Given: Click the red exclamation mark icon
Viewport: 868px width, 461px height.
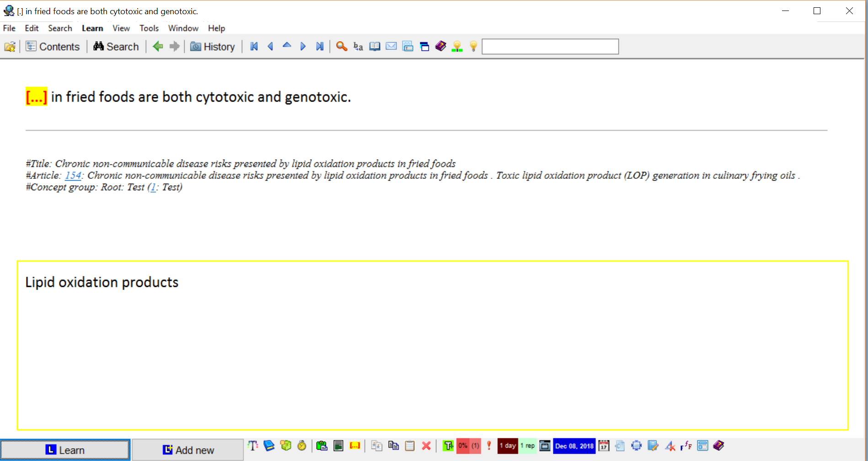Looking at the screenshot, I should click(489, 445).
